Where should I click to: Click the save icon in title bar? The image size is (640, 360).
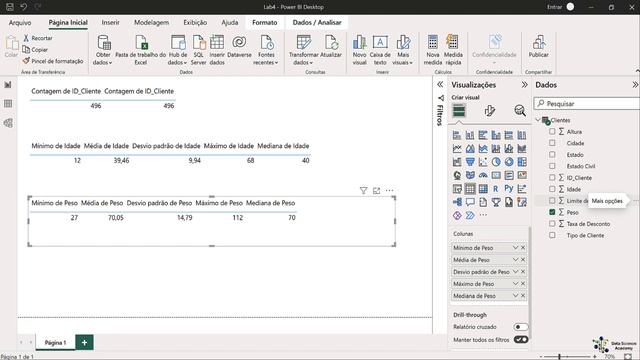(10, 7)
